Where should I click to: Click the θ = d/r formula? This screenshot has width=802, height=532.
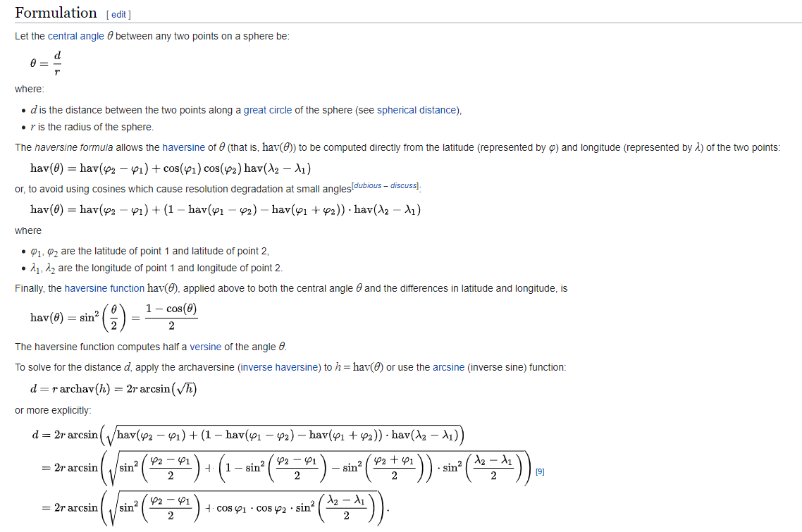46,63
